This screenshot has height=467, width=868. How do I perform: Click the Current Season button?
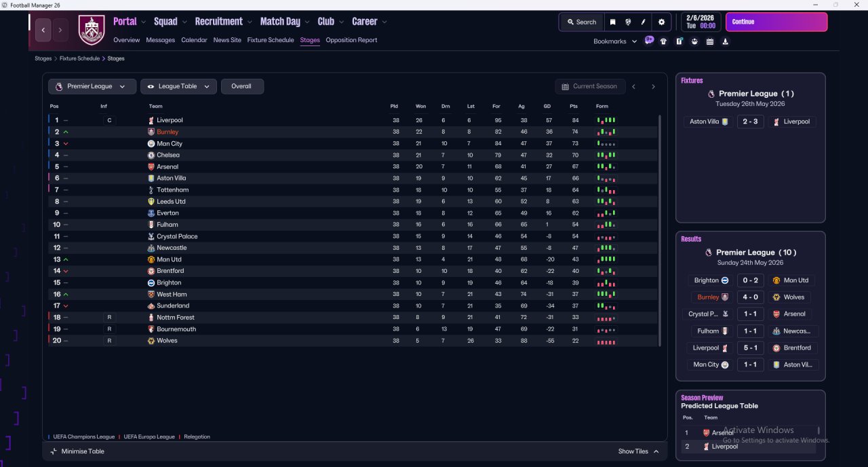click(589, 86)
